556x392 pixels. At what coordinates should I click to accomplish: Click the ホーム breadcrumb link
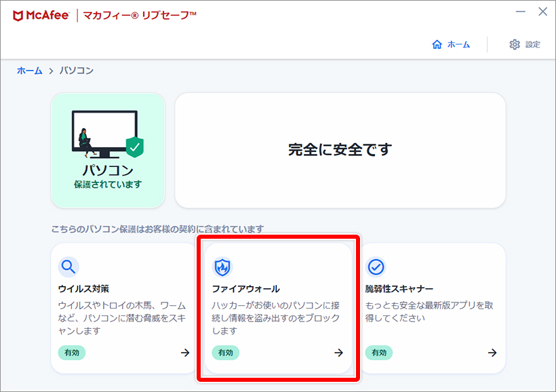pos(29,70)
